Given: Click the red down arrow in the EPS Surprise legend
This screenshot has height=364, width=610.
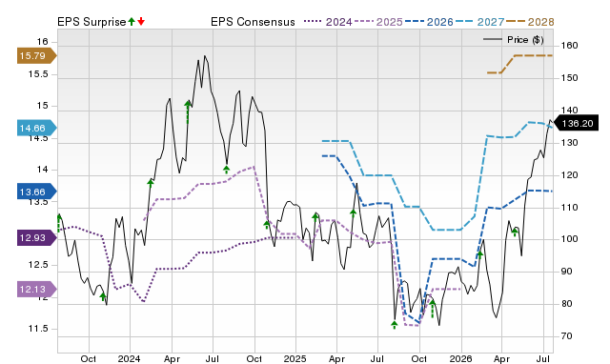Looking at the screenshot, I should click(x=141, y=22).
